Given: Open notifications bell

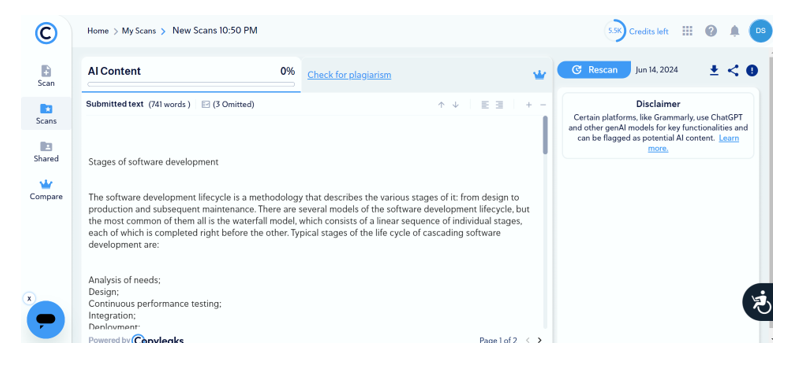Looking at the screenshot, I should coord(734,31).
